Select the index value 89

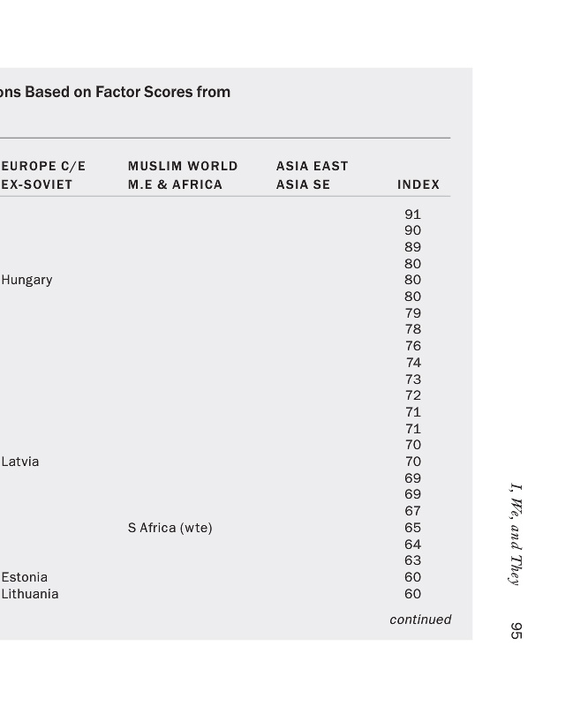412,247
